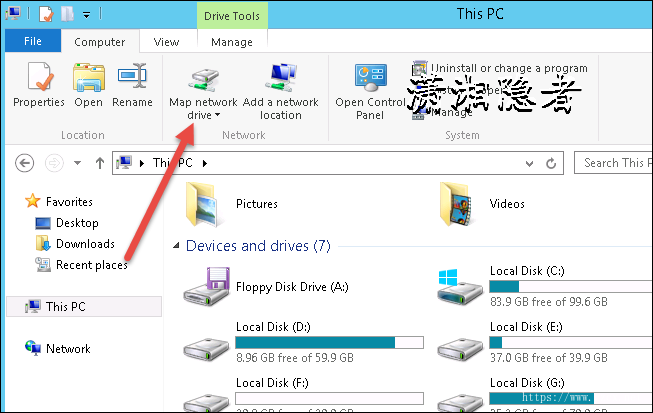The height and width of the screenshot is (413, 653).
Task: Switch to the View tab
Action: (166, 42)
